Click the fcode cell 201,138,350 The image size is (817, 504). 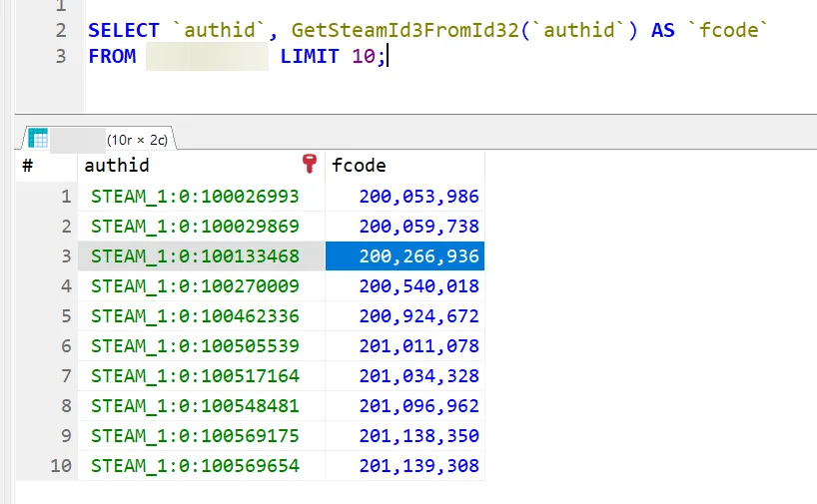click(x=418, y=436)
